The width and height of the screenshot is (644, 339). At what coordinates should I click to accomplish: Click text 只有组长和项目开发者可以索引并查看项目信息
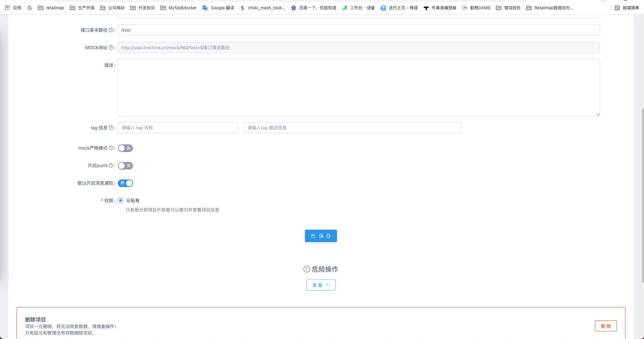tap(172, 210)
